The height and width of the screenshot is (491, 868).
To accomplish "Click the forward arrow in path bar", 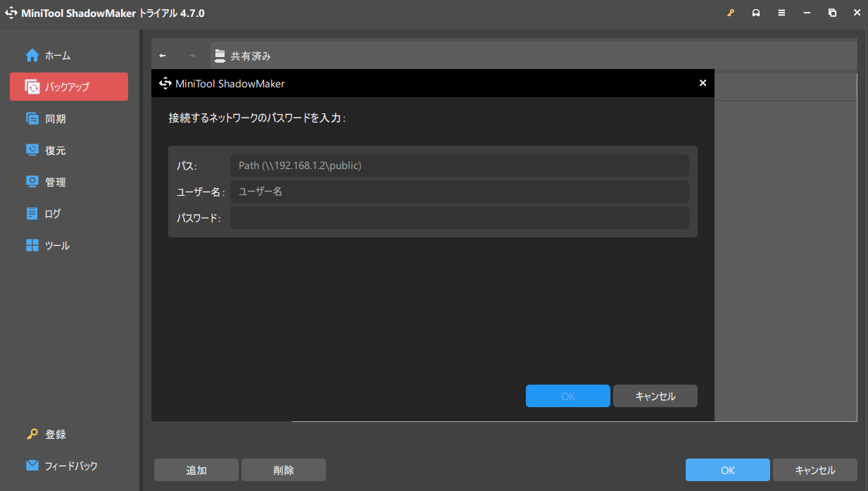I will click(x=192, y=56).
